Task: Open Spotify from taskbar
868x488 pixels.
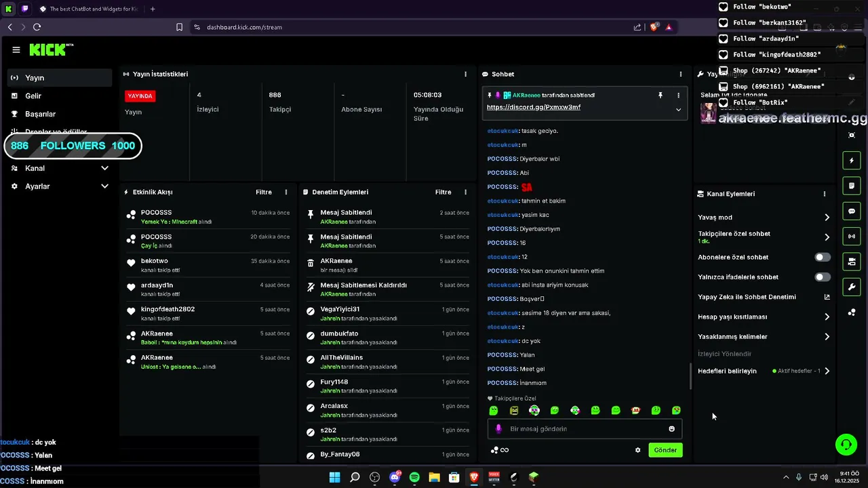Action: coord(414,477)
